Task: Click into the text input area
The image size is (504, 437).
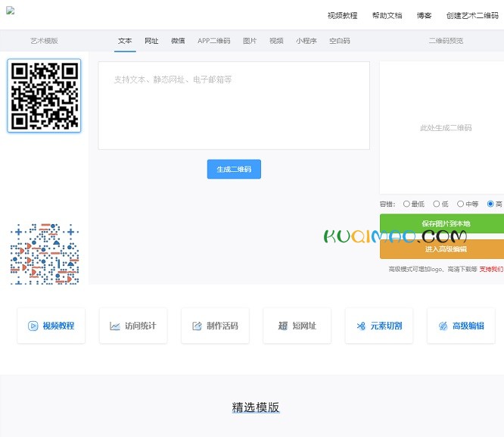Action: point(234,105)
